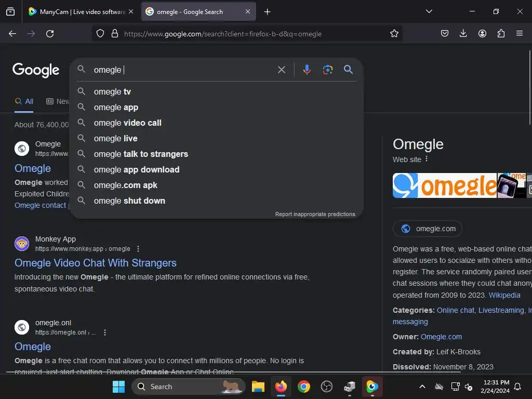Clear the Google search box text

281,70
